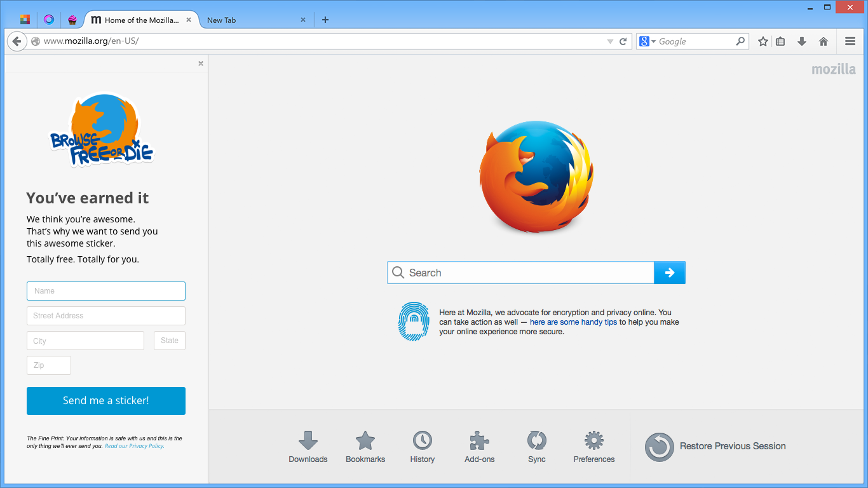
Task: Open the URL history dropdown arrow
Action: 610,41
